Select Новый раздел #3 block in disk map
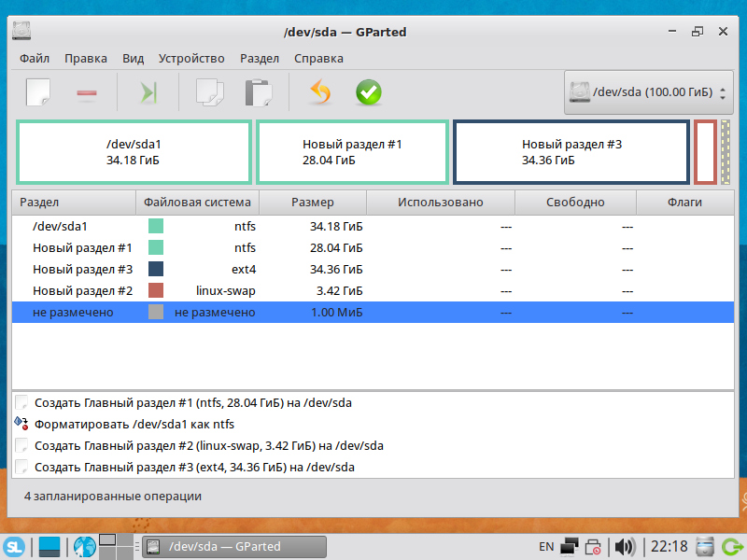Viewport: 747px width, 560px height. (571, 152)
